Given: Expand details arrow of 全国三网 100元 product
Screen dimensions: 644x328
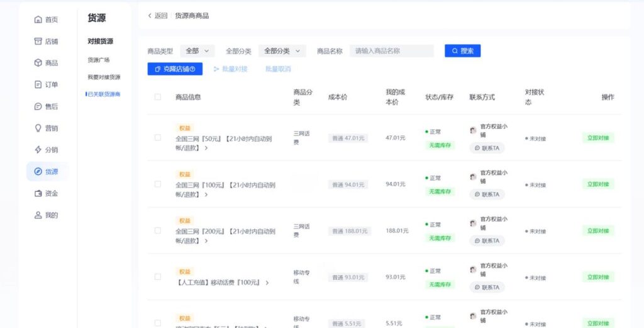Looking at the screenshot, I should [x=206, y=195].
